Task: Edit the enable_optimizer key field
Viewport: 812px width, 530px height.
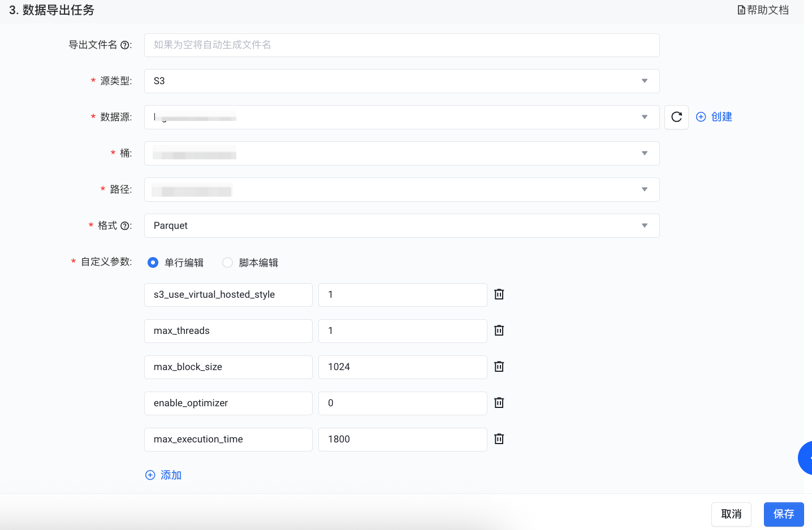Action: coord(228,403)
